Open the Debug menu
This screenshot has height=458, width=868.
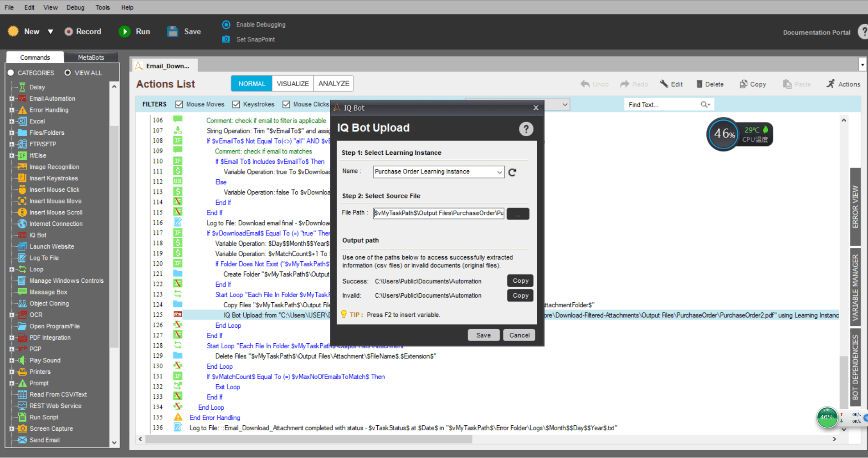click(x=75, y=7)
